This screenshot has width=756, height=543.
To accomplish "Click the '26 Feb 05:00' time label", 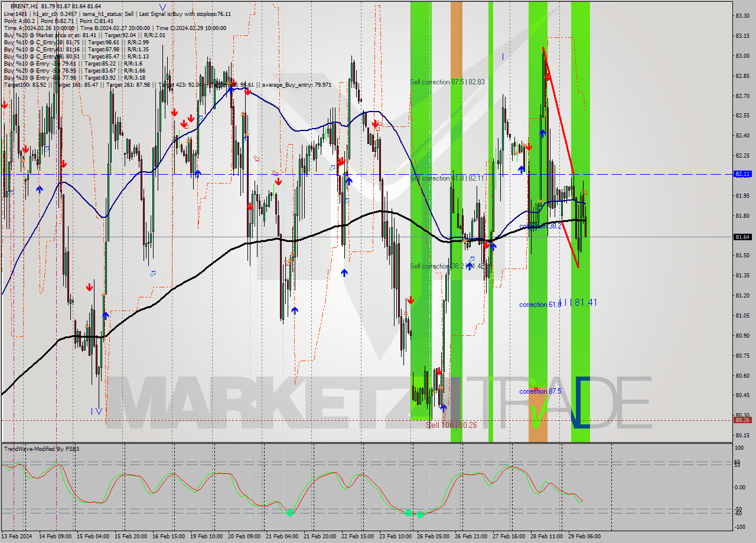I will point(433,536).
